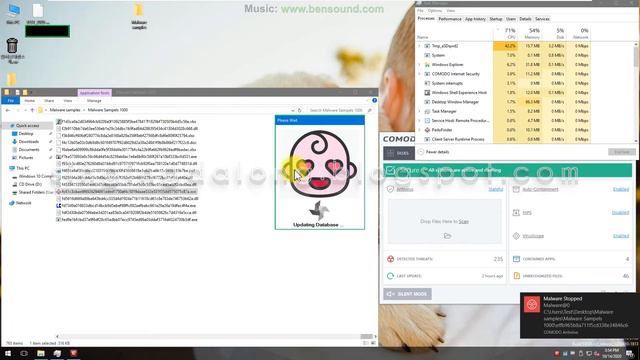Open the COMODO Tasks button
The width and height of the screenshot is (640, 360).
(x=399, y=153)
